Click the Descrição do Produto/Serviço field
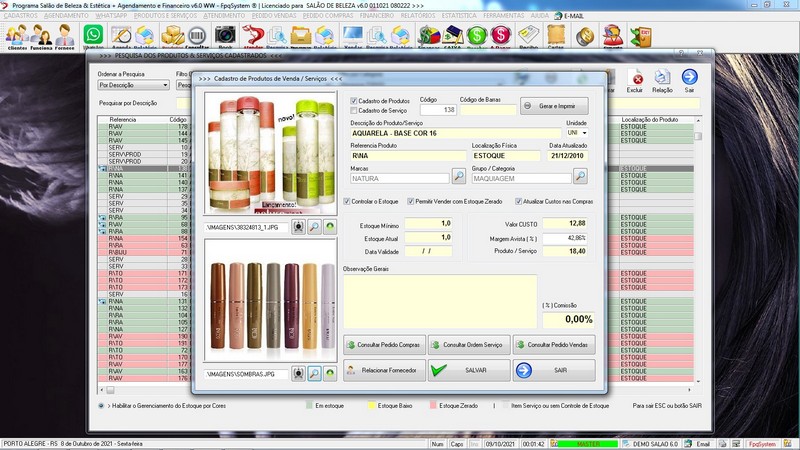The width and height of the screenshot is (800, 450). click(x=456, y=133)
